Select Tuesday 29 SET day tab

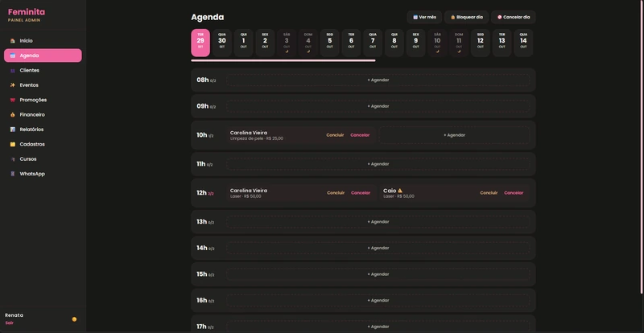point(200,43)
